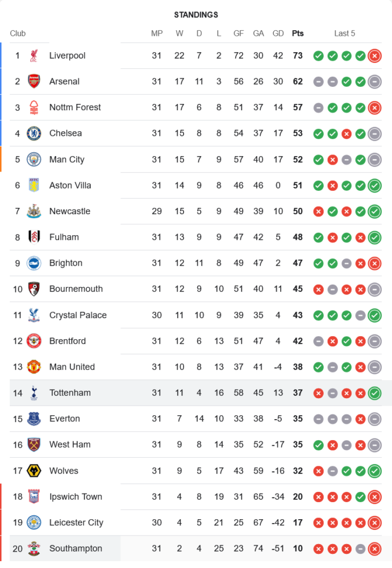Image resolution: width=392 pixels, height=568 pixels.
Task: Open the Bournemouth team link
Action: tap(76, 289)
